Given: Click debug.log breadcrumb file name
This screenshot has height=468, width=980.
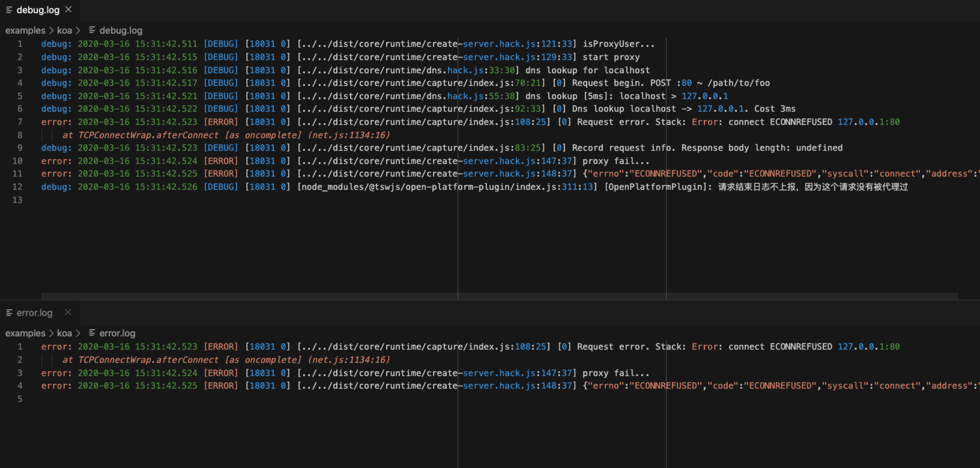Looking at the screenshot, I should pos(121,30).
